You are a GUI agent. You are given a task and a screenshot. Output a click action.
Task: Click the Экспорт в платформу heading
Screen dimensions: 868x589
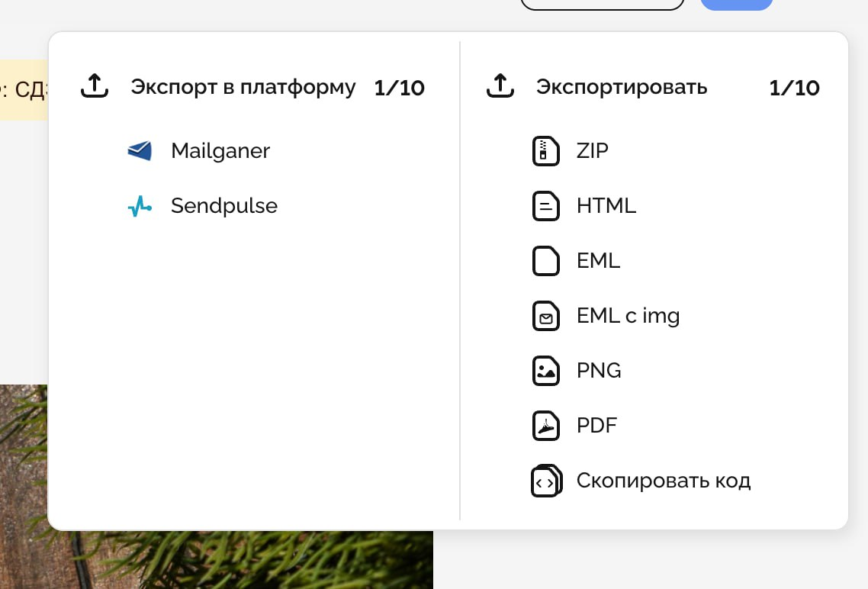coord(243,88)
